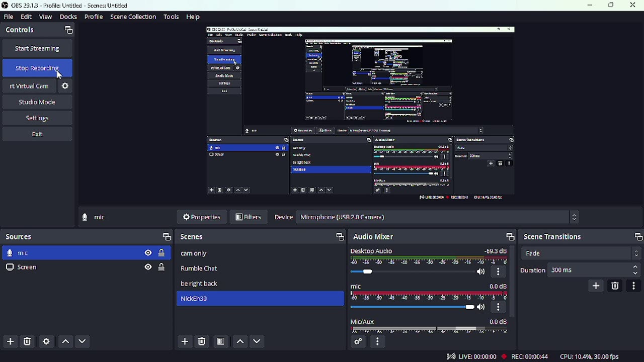
Task: Move selected scene up
Action: click(x=240, y=342)
